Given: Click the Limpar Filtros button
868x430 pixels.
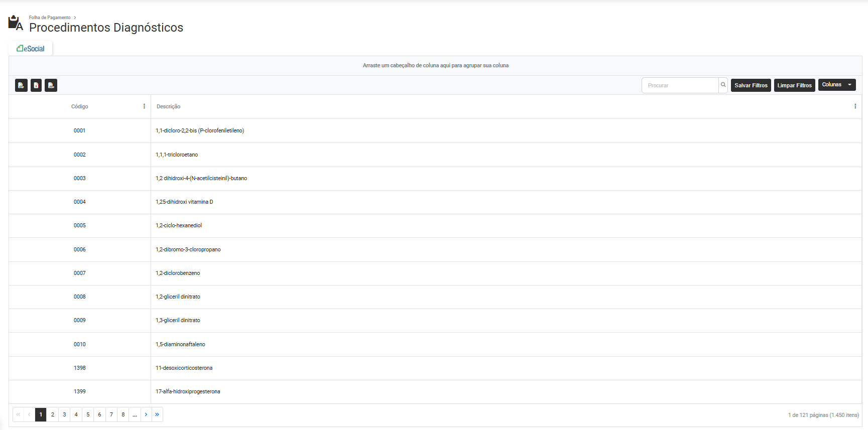Looking at the screenshot, I should coord(794,85).
